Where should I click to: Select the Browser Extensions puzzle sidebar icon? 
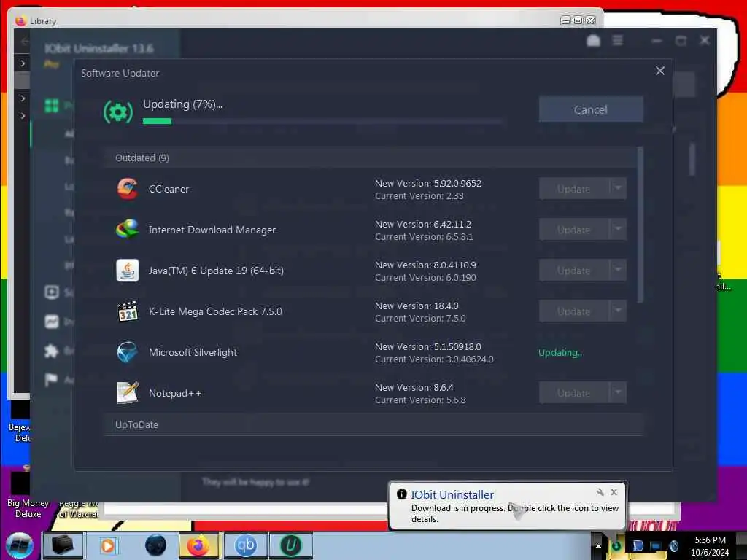coord(52,351)
